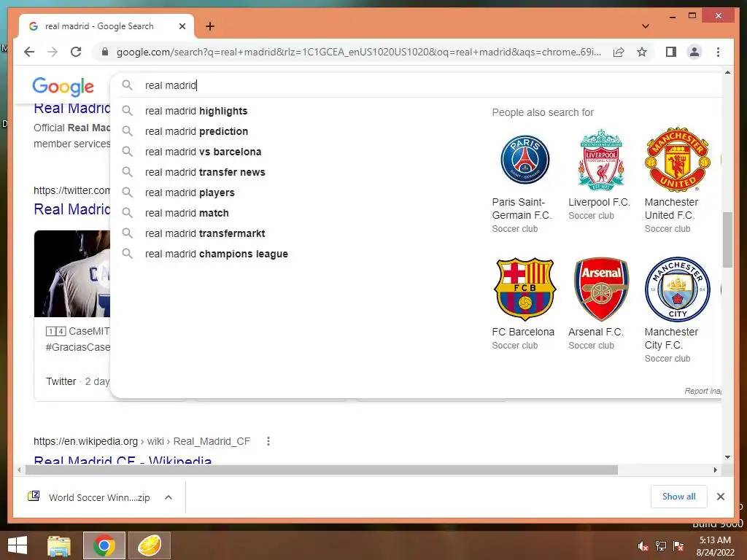Select suggestion real madrid highlights
Image resolution: width=747 pixels, height=560 pixels.
[x=196, y=111]
